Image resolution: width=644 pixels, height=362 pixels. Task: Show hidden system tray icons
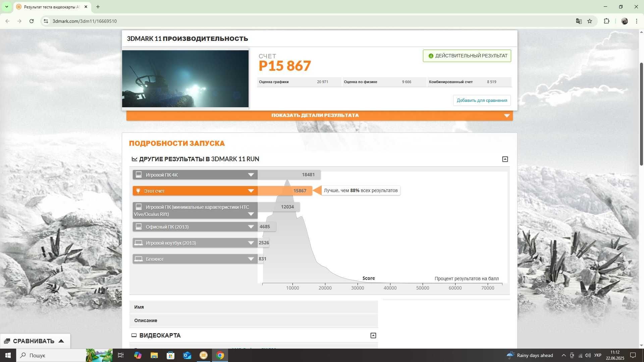coord(564,355)
